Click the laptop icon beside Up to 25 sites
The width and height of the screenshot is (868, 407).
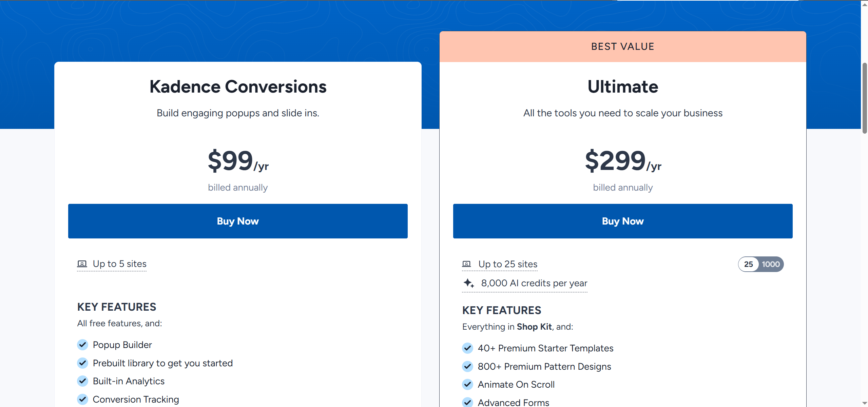[x=467, y=264]
